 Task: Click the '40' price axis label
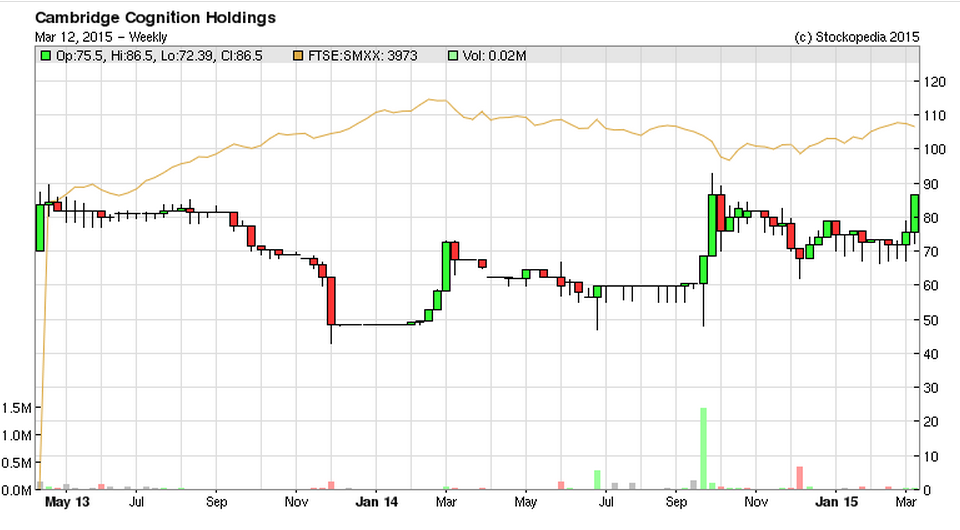[931, 354]
